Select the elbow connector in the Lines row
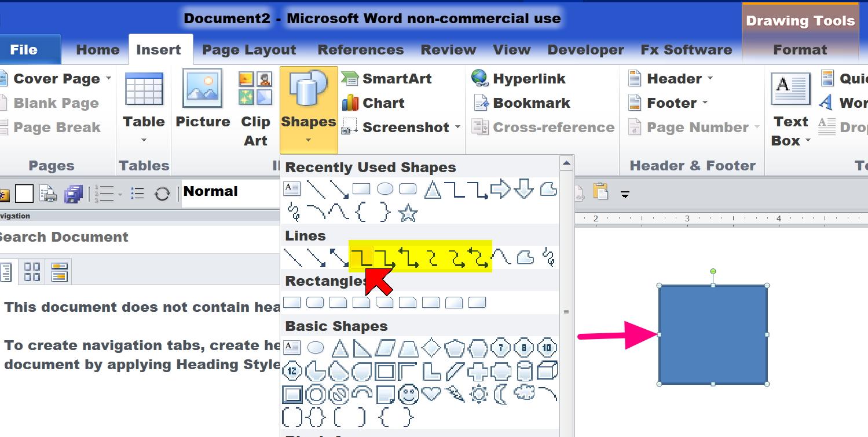The image size is (868, 437). click(362, 257)
